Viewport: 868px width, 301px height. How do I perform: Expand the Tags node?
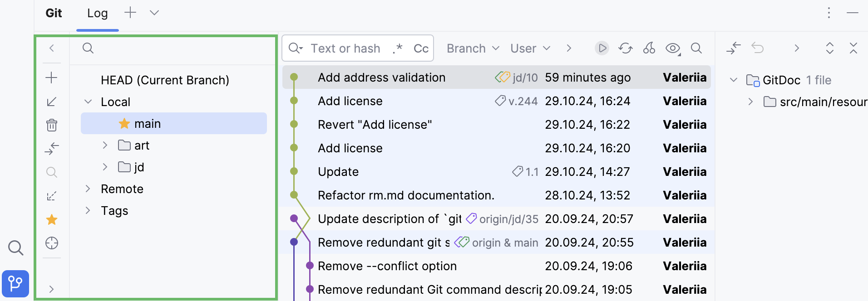[88, 210]
